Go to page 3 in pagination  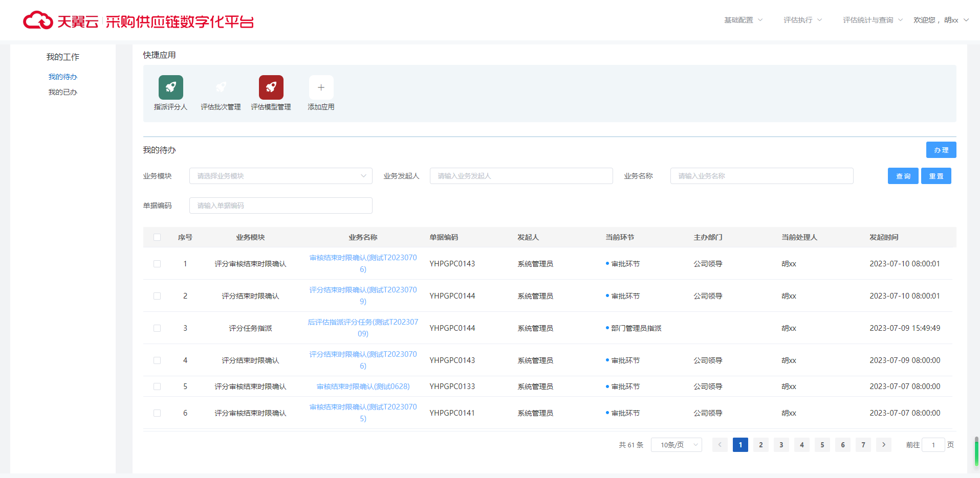[781, 445]
